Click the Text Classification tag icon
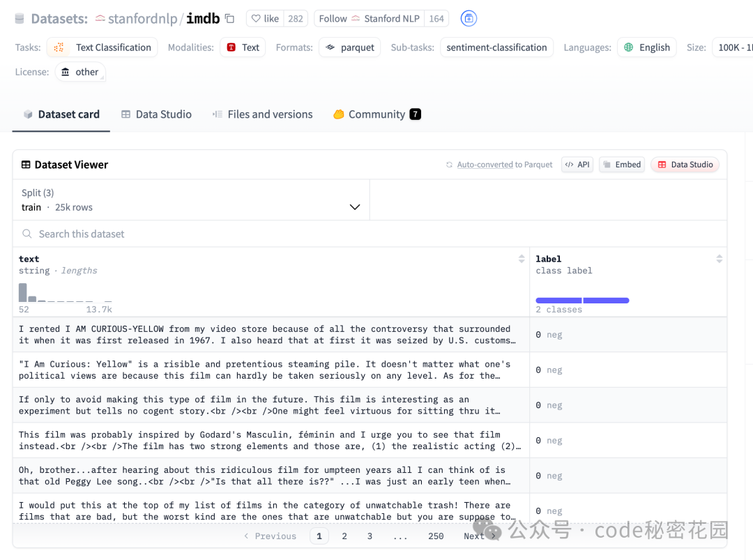753x560 pixels. tap(59, 47)
